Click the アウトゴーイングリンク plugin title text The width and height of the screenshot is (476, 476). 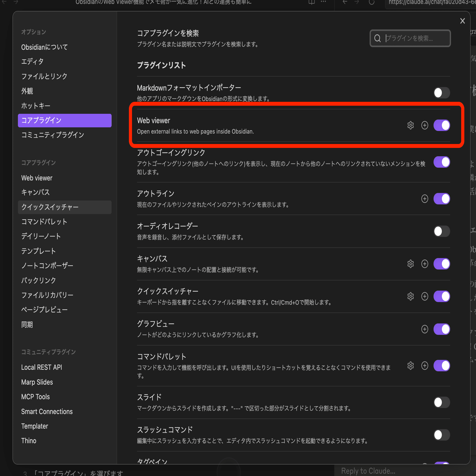click(x=171, y=153)
